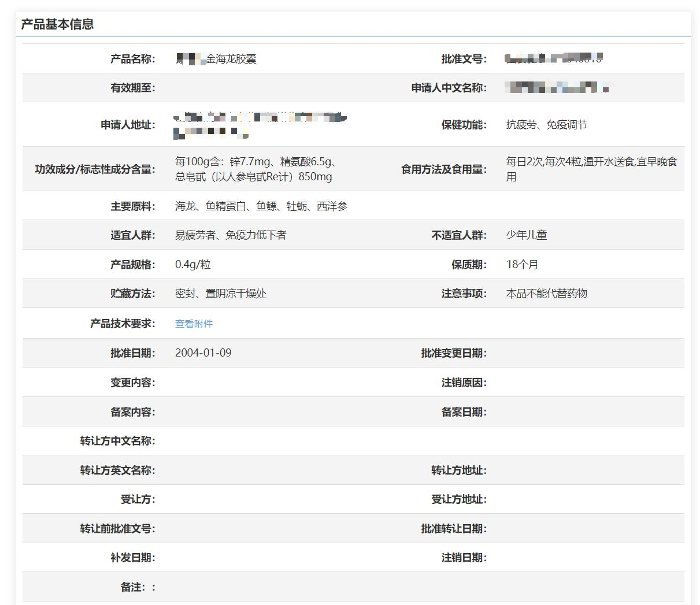Click the 本品不能代替药物 notice text
This screenshot has height=605, width=700.
546,294
